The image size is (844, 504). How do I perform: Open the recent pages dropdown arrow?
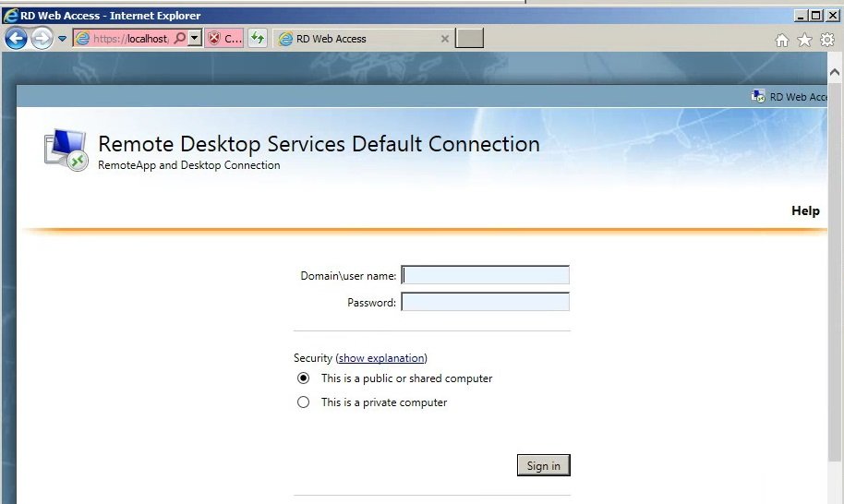tap(63, 39)
